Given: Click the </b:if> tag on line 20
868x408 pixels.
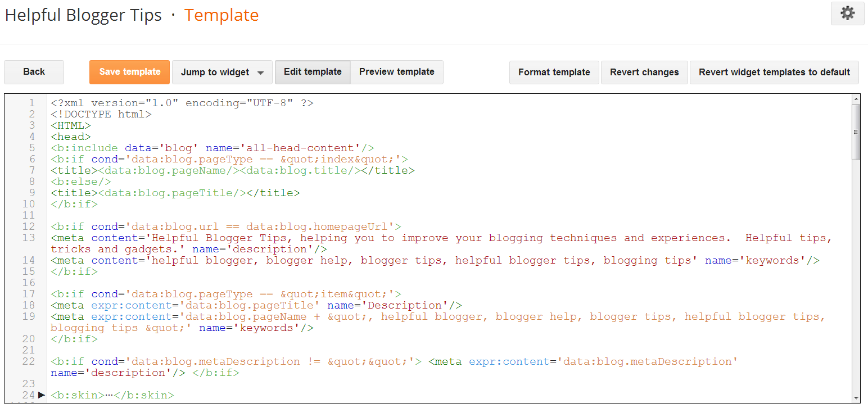Looking at the screenshot, I should [74, 339].
